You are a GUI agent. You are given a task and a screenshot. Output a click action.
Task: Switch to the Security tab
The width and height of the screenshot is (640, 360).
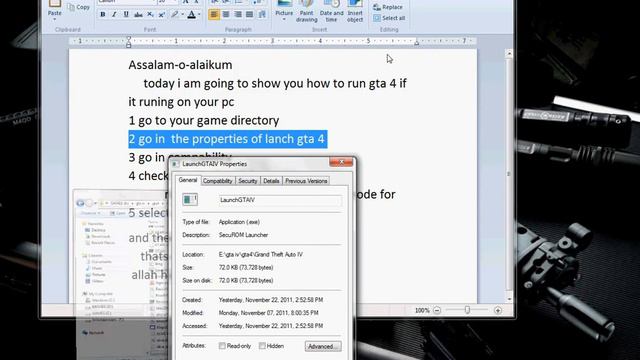pos(247,181)
